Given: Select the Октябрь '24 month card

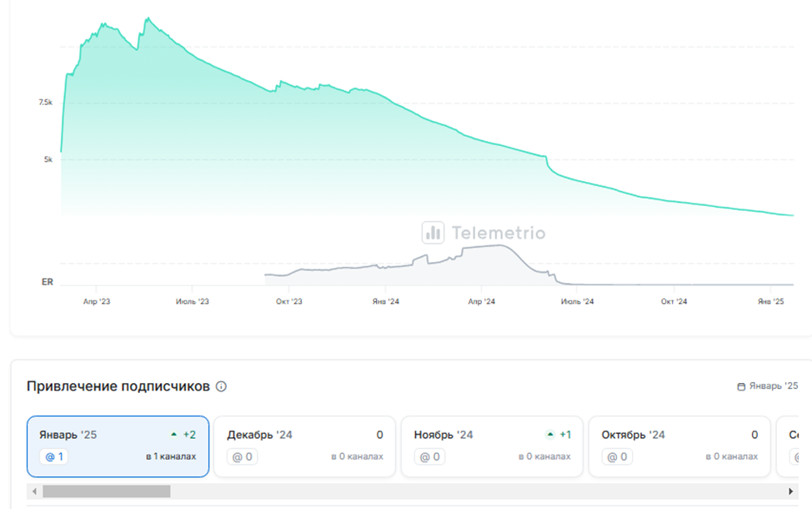Looking at the screenshot, I should [679, 446].
